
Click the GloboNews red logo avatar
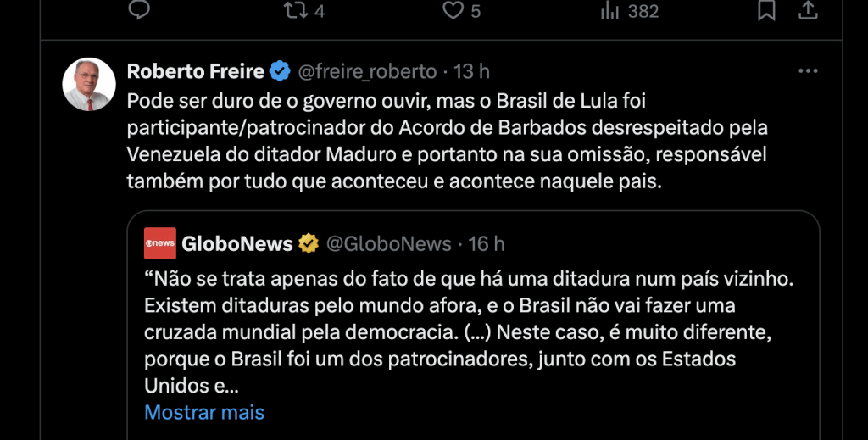click(160, 243)
